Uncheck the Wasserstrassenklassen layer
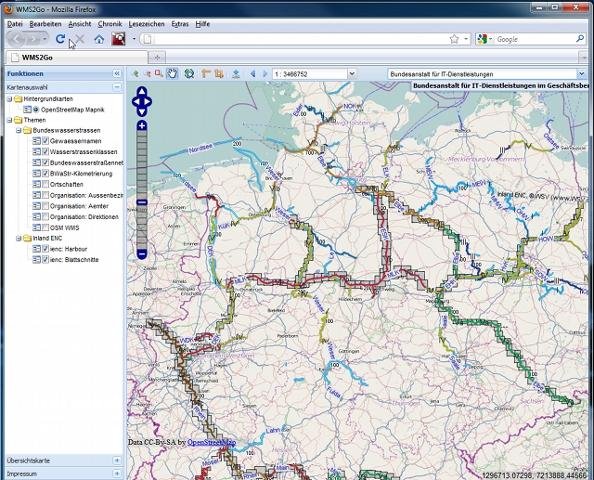This screenshot has height=480, width=594. 45,152
